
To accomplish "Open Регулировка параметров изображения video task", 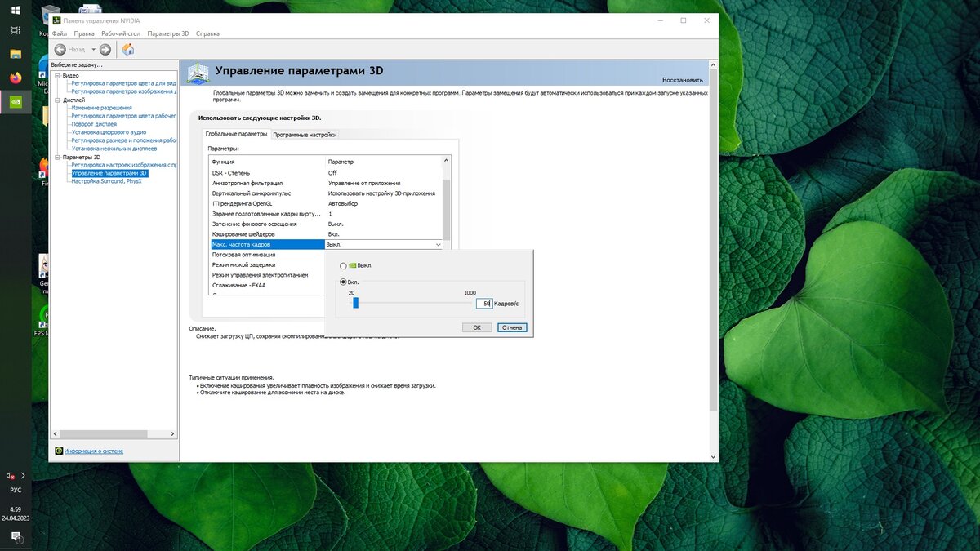I will (x=123, y=91).
